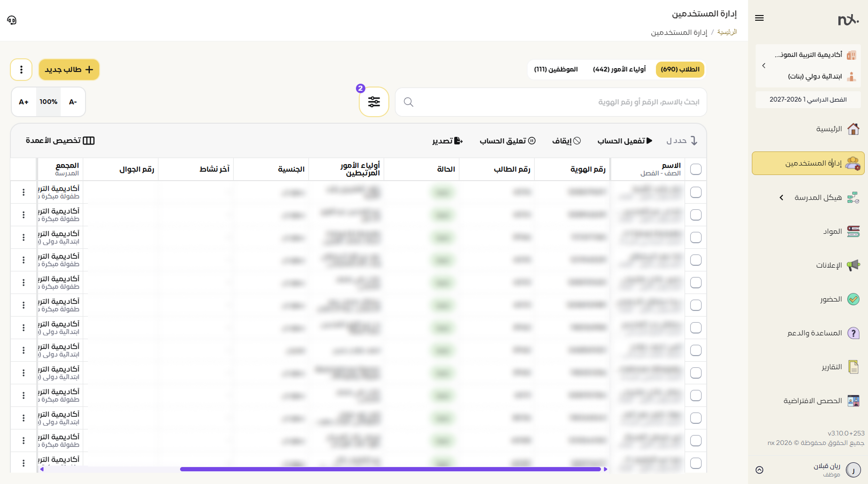Viewport: 868px width, 484px height.
Task: Open the semester selector الفصل الدراسي 1 2026-2027
Action: point(808,100)
